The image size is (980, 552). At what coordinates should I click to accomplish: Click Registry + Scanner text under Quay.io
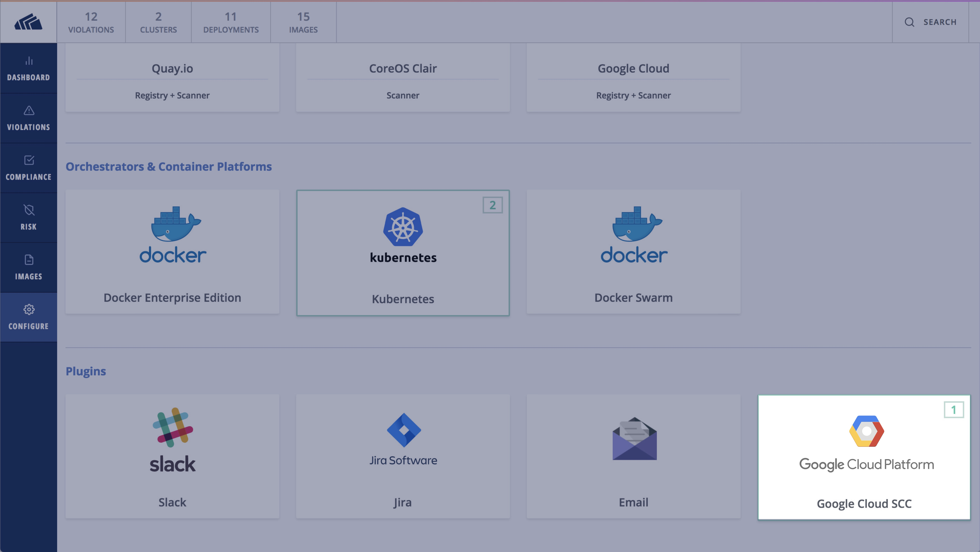click(x=172, y=95)
